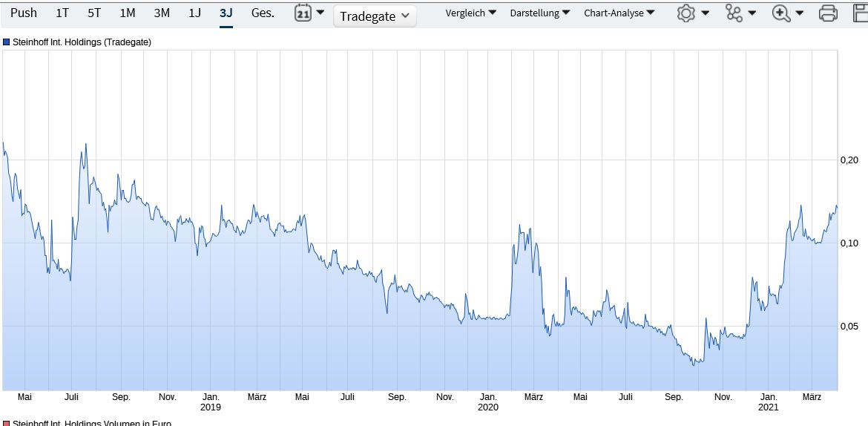This screenshot has width=868, height=426.
Task: Click the 0,05 price axis label
Action: coord(849,327)
